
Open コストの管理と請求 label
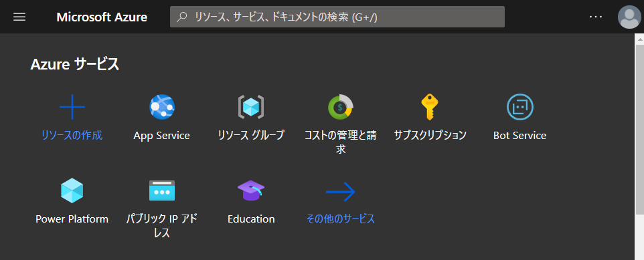tap(341, 142)
